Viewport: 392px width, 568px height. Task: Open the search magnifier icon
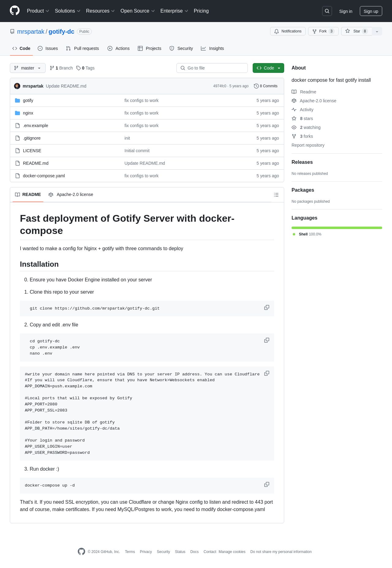coord(327,11)
